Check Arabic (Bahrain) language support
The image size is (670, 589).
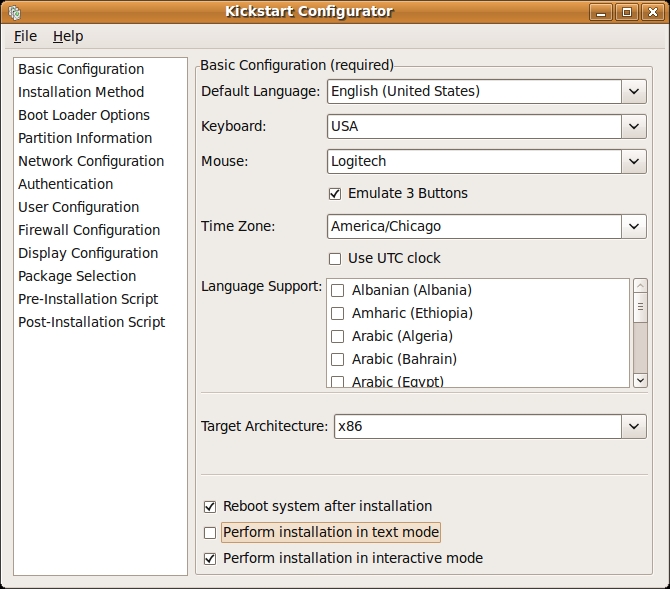[x=338, y=359]
